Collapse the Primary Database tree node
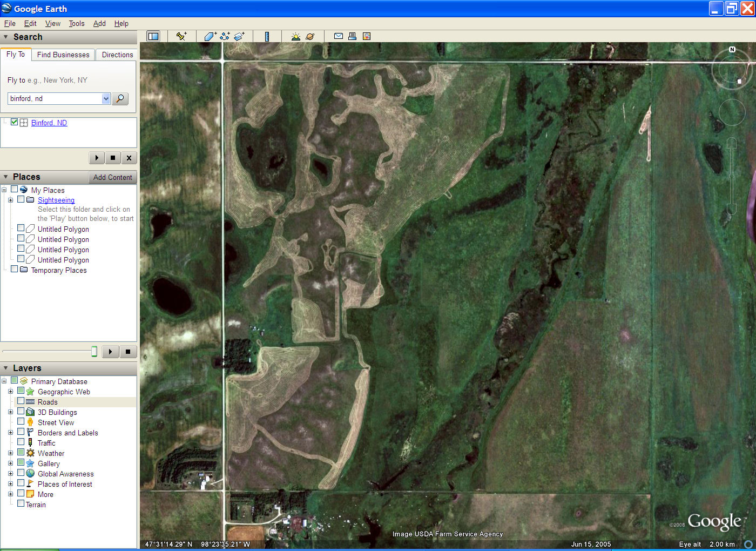 pos(4,381)
